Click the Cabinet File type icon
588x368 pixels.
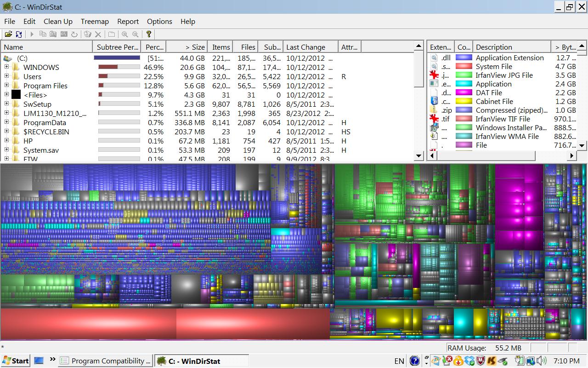point(434,102)
